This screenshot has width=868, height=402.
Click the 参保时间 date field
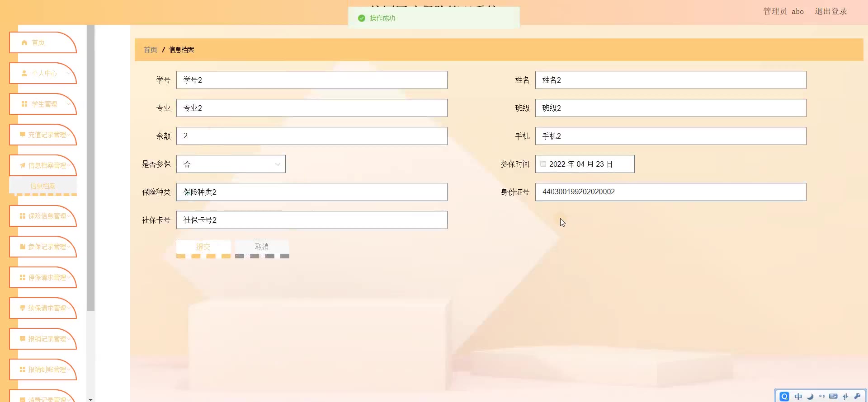pos(585,164)
